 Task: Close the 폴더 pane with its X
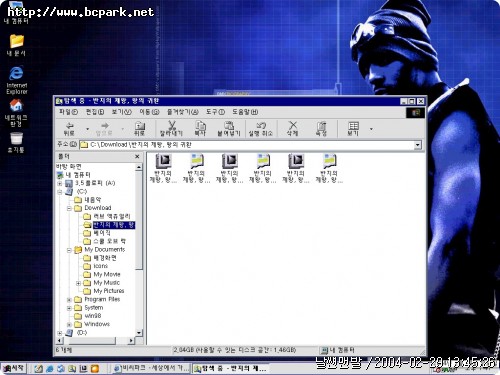click(137, 156)
